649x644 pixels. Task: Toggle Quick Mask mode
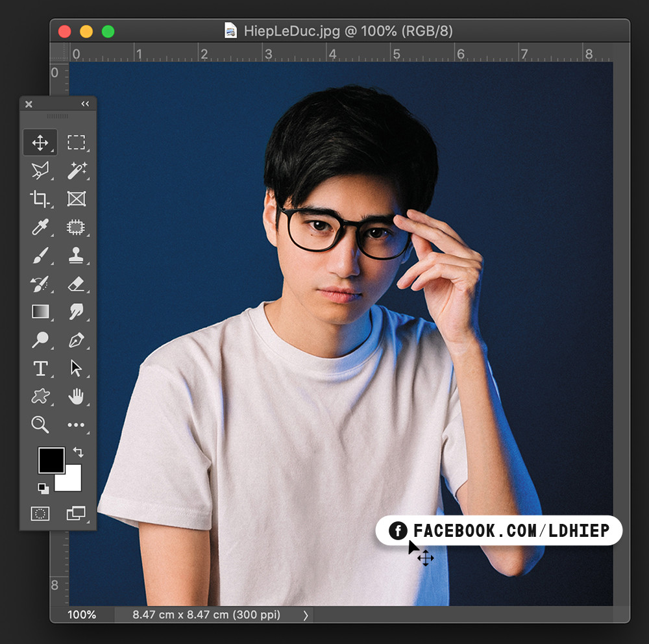coord(40,514)
